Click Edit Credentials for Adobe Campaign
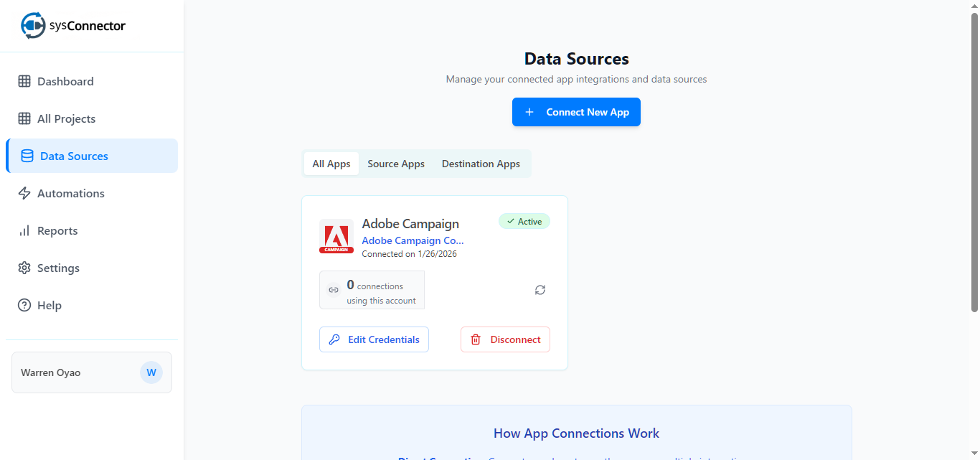The height and width of the screenshot is (460, 980). 374,339
